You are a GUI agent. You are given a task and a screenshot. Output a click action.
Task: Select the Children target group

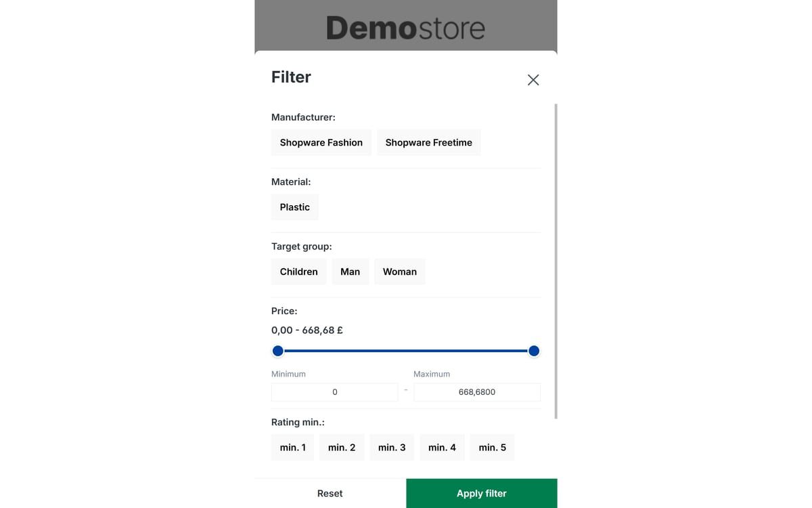coord(299,272)
